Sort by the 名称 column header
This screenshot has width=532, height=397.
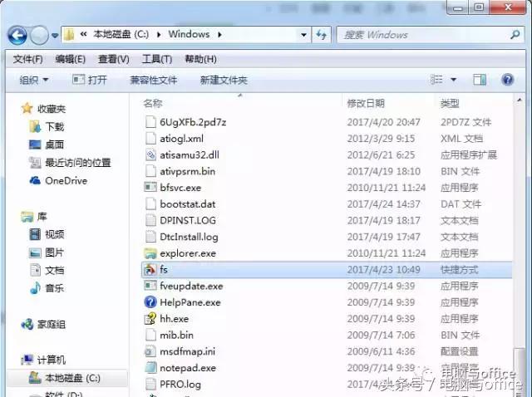(153, 104)
